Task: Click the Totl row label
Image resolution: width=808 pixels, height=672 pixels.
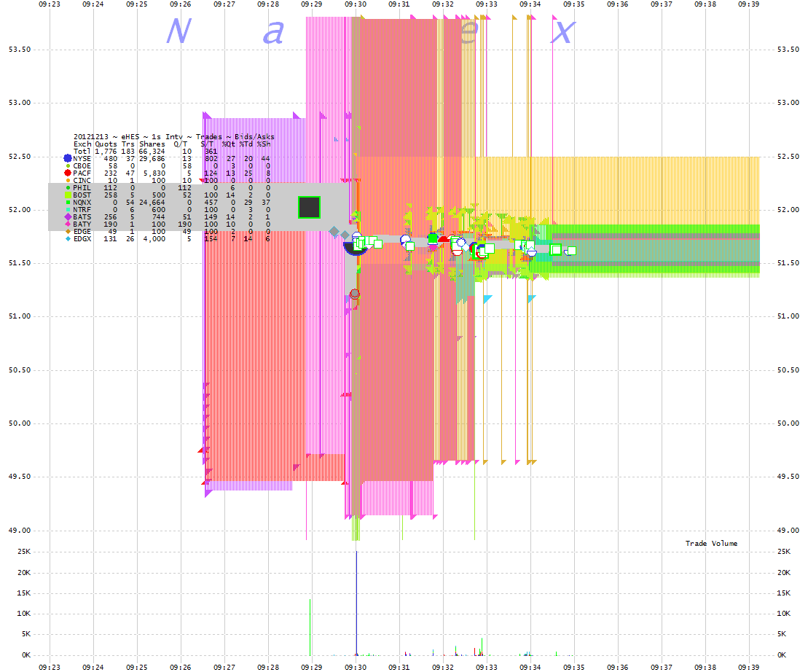Action: pos(82,152)
